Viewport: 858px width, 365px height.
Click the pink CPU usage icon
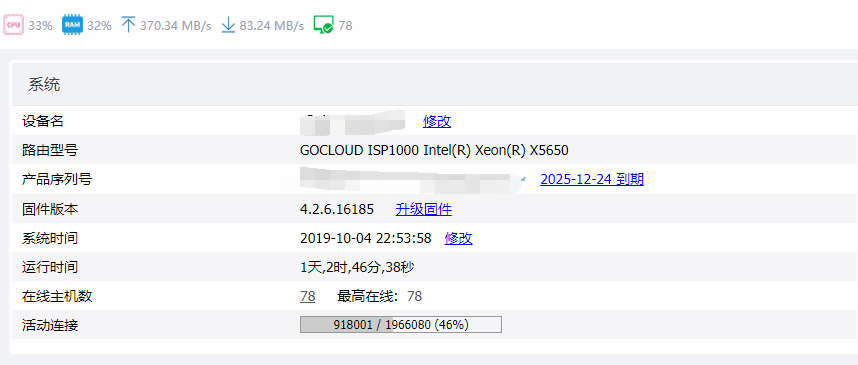coord(13,25)
